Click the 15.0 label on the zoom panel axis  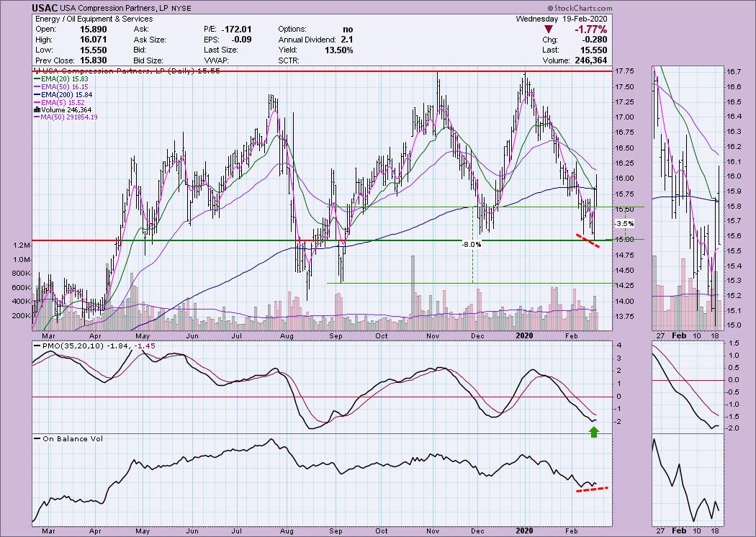point(734,325)
